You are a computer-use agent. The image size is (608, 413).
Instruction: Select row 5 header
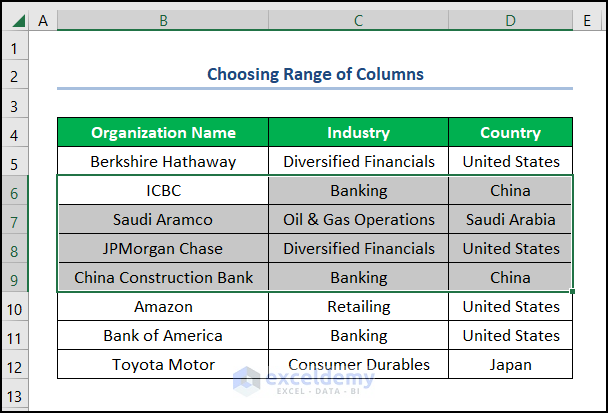[15, 161]
